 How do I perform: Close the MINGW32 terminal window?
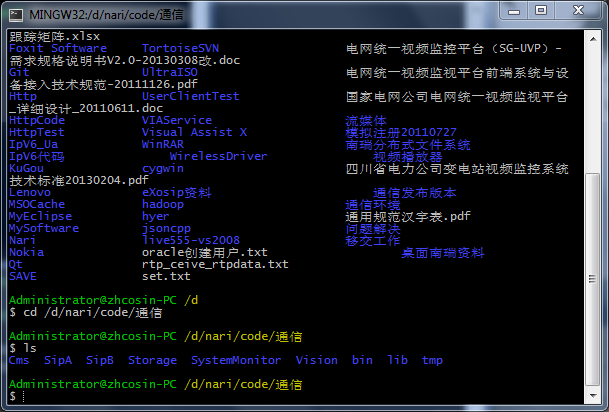[578, 10]
